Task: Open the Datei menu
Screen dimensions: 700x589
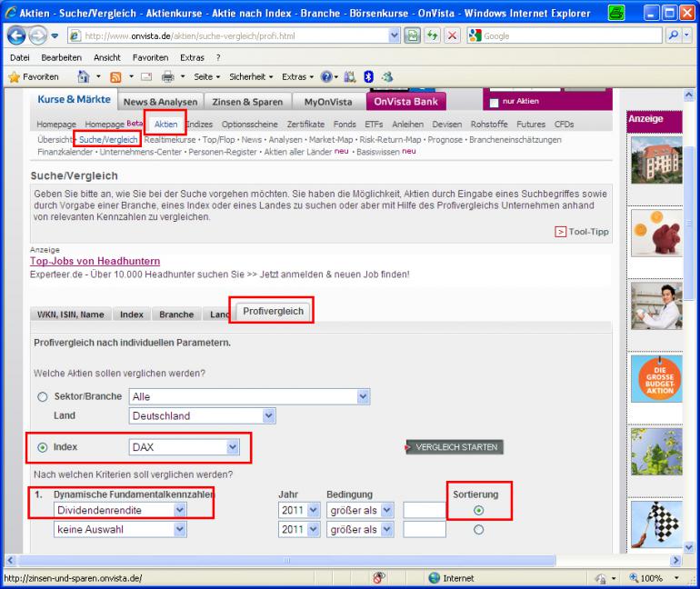Action: tap(20, 57)
